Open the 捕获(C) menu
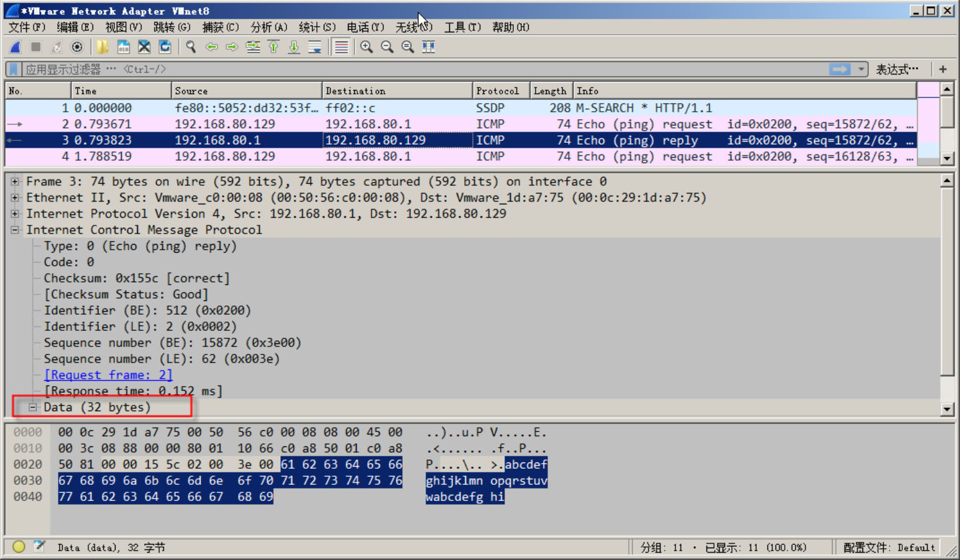 pos(221,27)
